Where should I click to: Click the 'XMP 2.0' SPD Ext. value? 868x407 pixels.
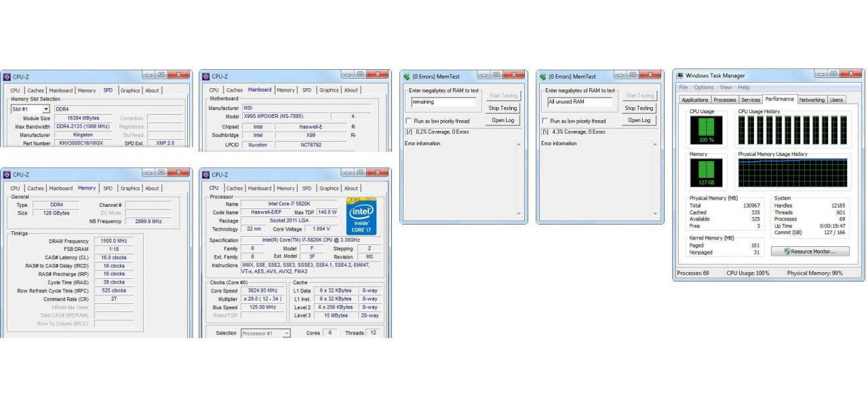click(165, 143)
